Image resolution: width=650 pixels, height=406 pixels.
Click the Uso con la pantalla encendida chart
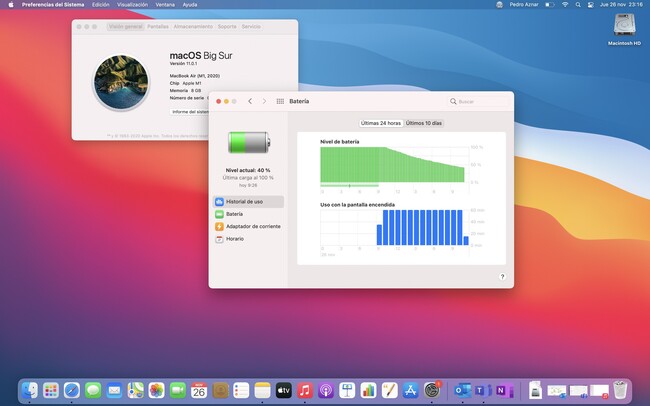394,227
